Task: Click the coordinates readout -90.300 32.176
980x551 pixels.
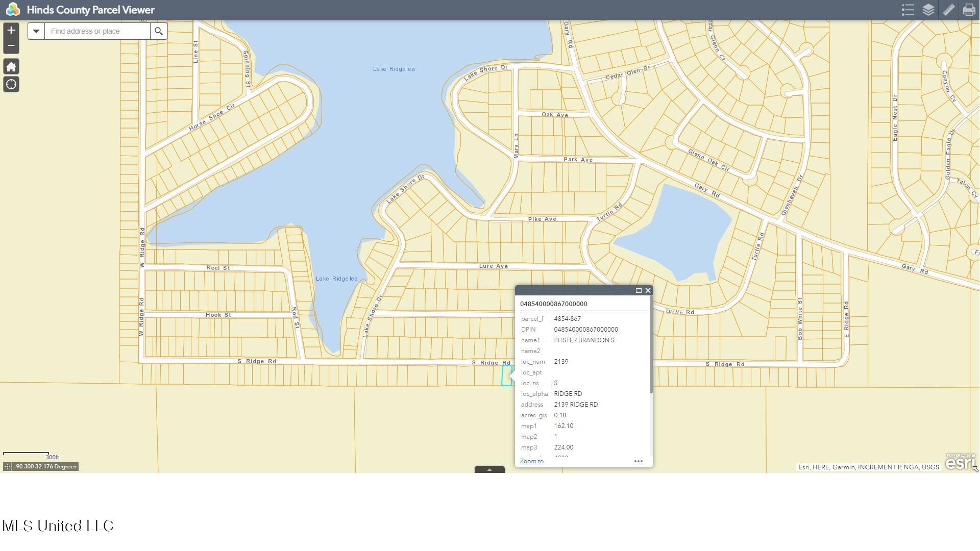Action: click(x=45, y=467)
